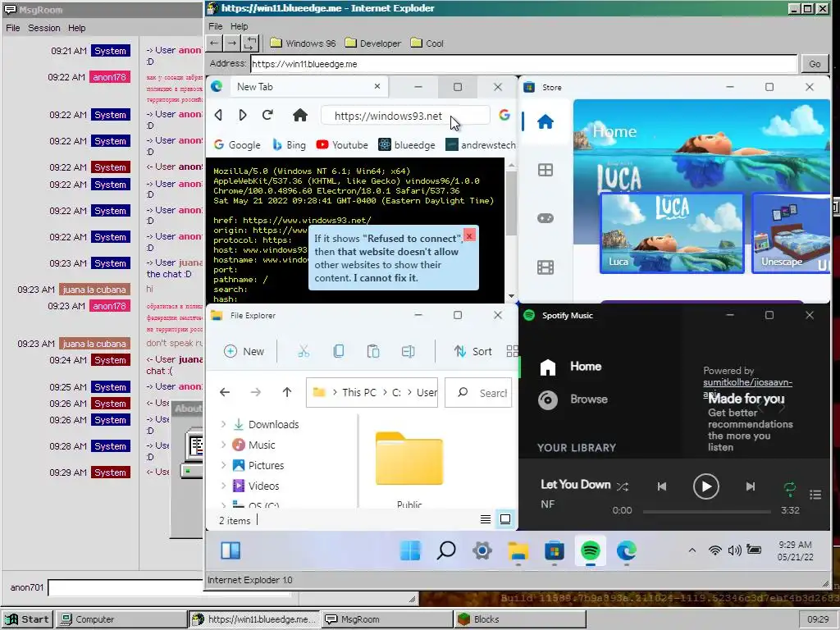Go to previous Spotify track
The height and width of the screenshot is (630, 840).
[x=662, y=486]
